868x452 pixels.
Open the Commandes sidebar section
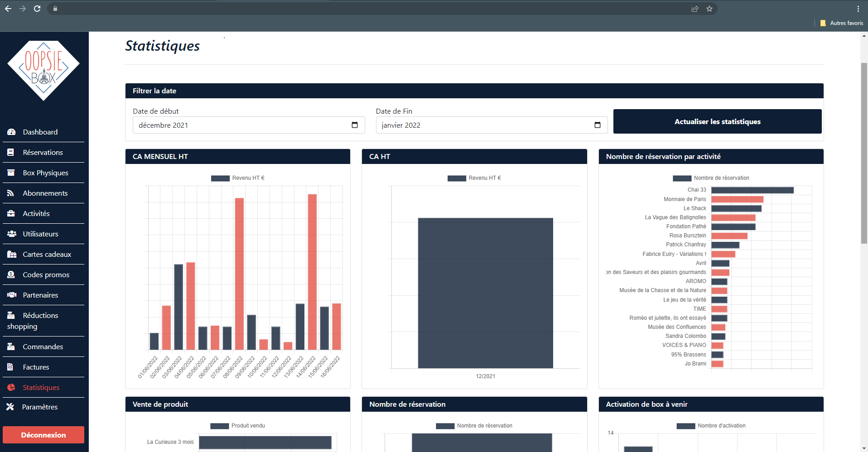tap(43, 347)
